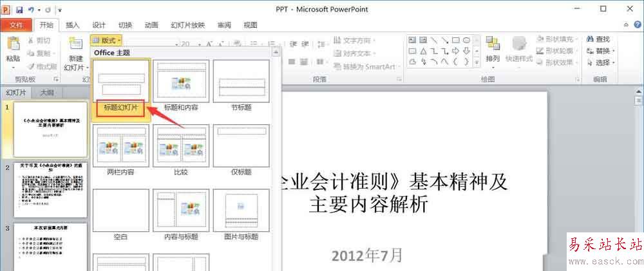The width and height of the screenshot is (644, 271).
Task: Open the 剪贴板 dialog launcher
Action: (x=57, y=79)
